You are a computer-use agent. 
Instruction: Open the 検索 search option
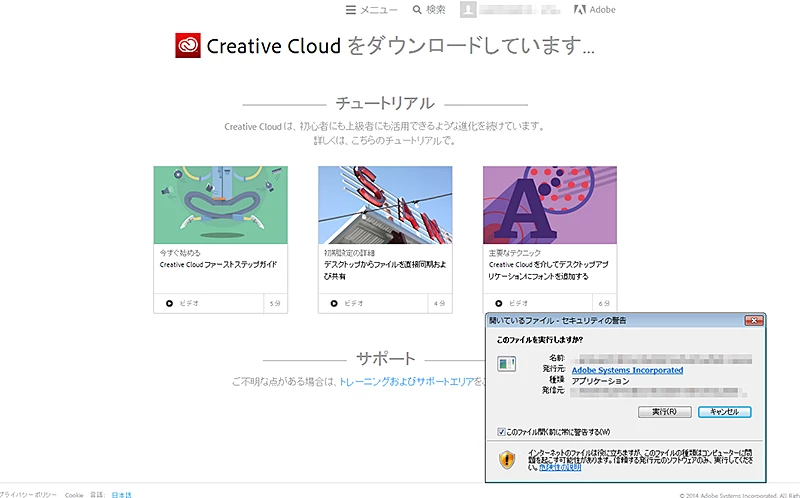pos(429,10)
